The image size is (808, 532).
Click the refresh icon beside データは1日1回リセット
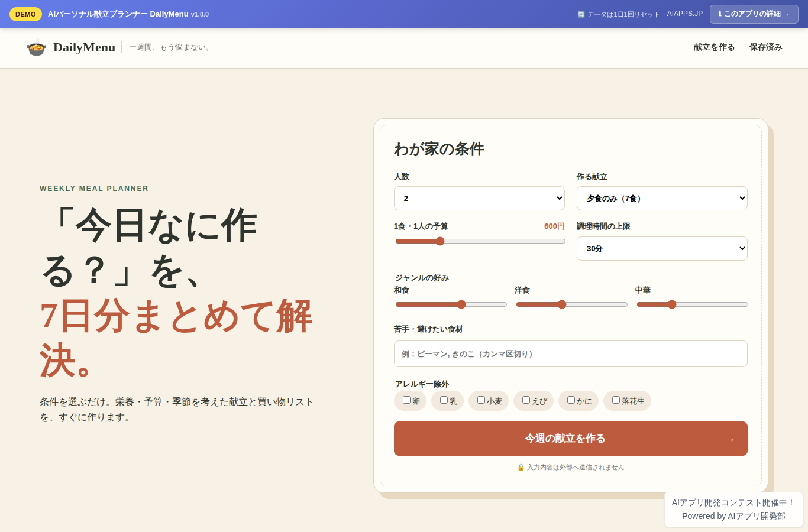[581, 14]
